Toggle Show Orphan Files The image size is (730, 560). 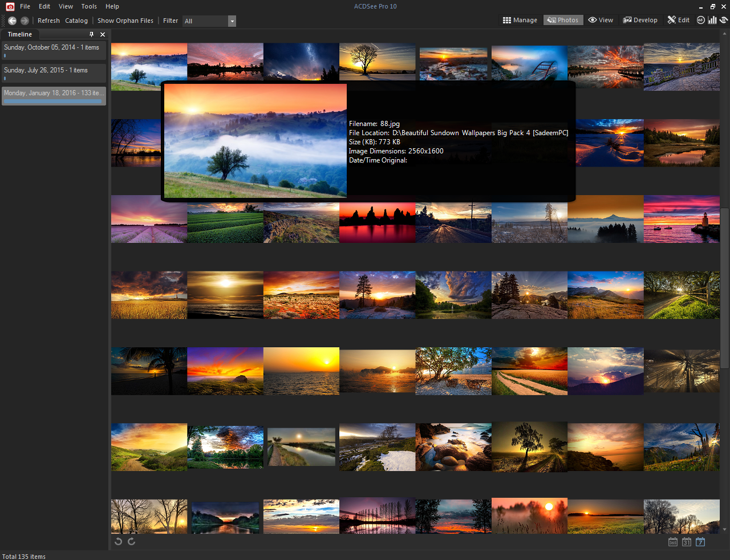click(125, 21)
